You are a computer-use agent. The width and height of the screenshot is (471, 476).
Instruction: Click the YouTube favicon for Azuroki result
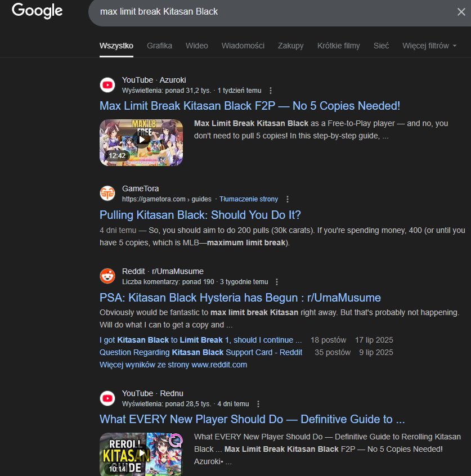(x=107, y=85)
